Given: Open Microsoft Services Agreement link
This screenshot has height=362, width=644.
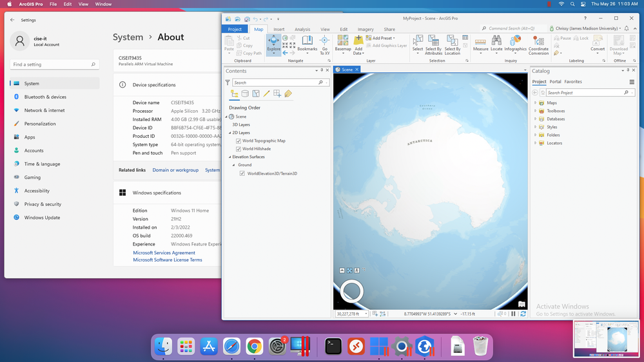Looking at the screenshot, I should pos(164,253).
